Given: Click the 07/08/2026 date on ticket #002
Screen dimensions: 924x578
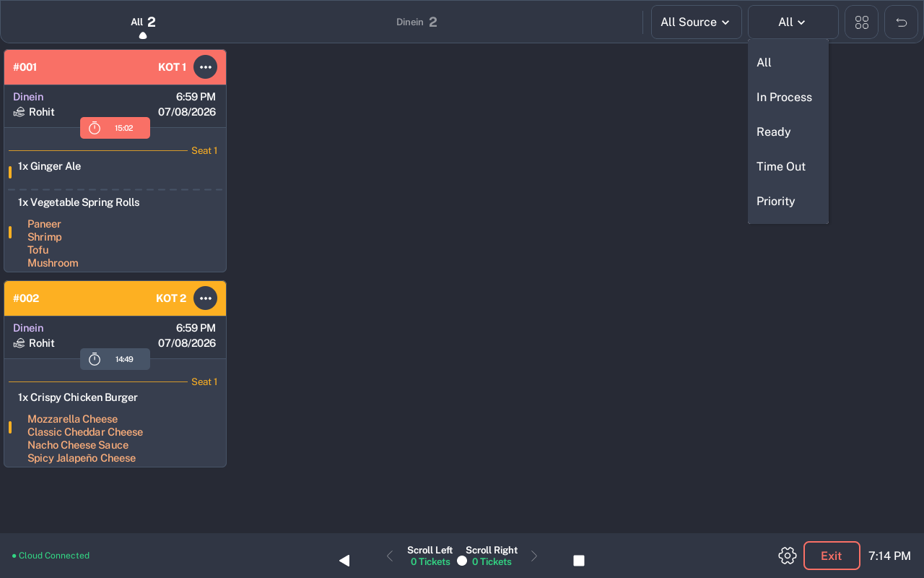Looking at the screenshot, I should (187, 343).
